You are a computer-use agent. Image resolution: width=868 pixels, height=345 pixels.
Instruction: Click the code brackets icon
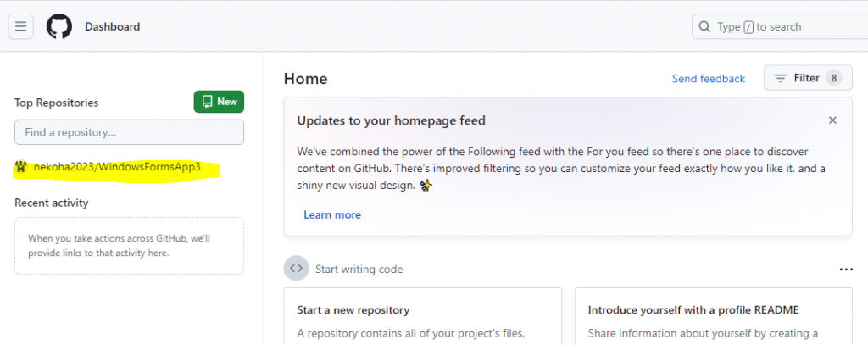coord(296,269)
